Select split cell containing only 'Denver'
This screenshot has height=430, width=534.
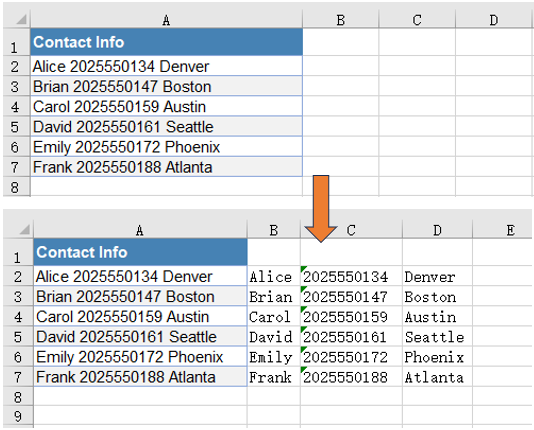click(x=437, y=276)
